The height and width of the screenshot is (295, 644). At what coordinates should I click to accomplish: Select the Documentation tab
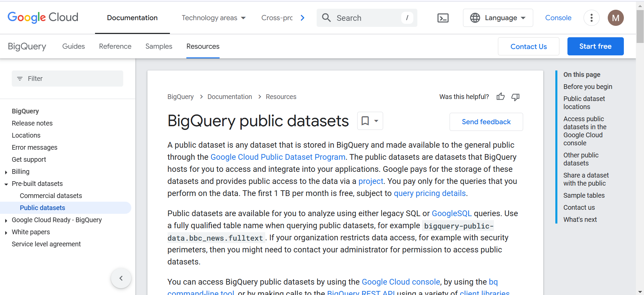tap(132, 18)
